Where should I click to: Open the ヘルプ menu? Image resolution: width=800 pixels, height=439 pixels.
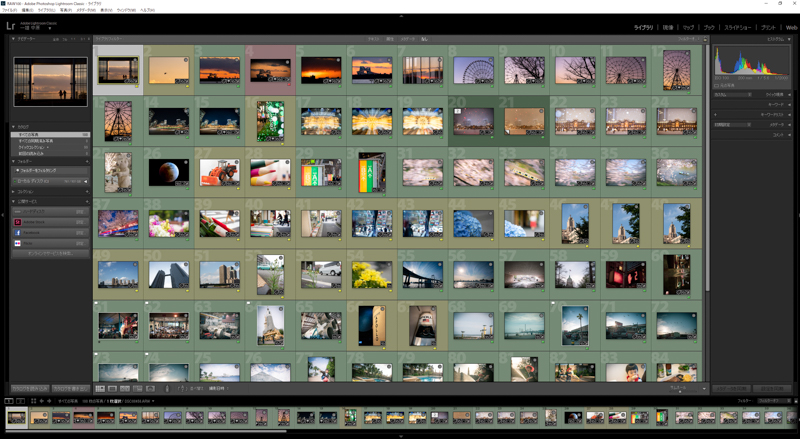click(147, 10)
